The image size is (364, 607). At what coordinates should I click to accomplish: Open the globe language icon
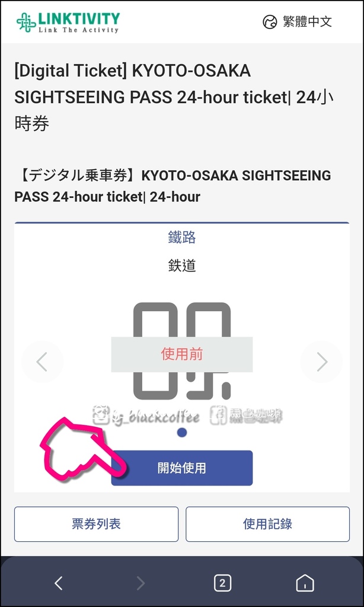pos(270,22)
